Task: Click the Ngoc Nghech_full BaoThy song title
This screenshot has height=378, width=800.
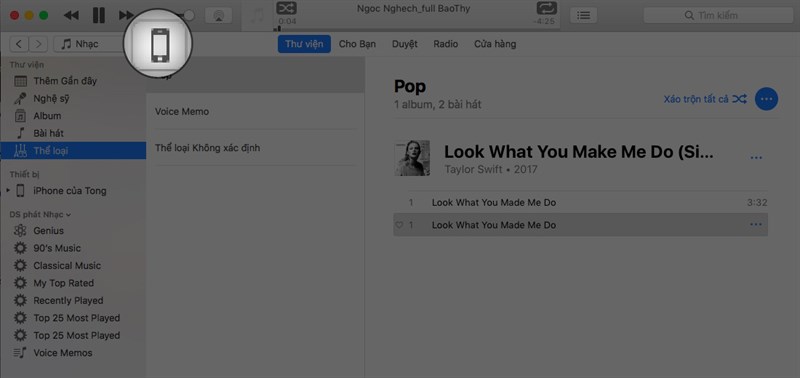Action: (x=413, y=9)
